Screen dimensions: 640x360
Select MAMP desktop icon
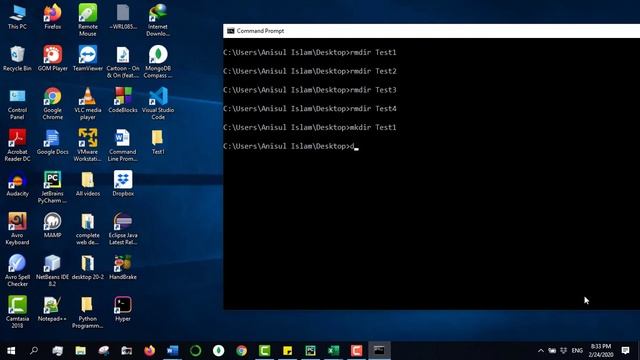[53, 226]
